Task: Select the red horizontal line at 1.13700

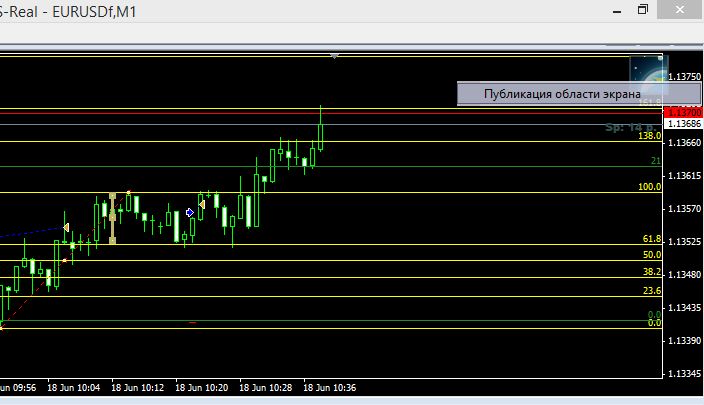Action: (x=331, y=113)
